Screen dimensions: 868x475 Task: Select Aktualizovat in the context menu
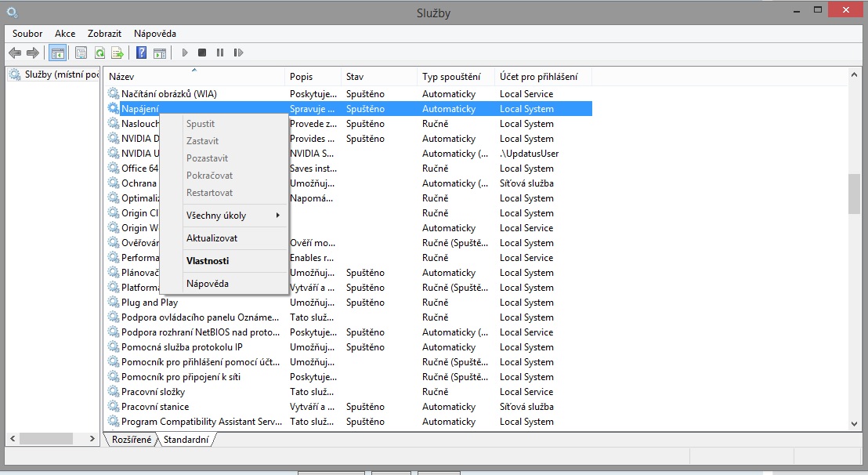[212, 238]
